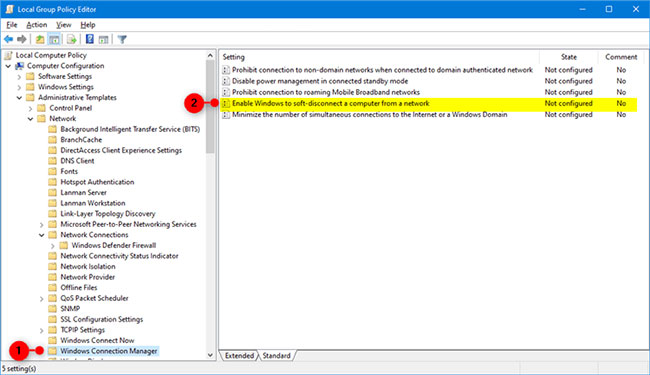Collapse the Network Connections node

[41, 235]
